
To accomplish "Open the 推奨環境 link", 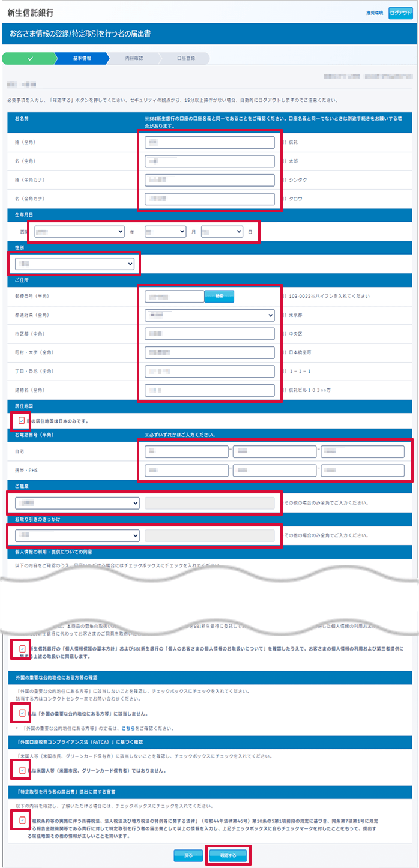I will pos(375,13).
